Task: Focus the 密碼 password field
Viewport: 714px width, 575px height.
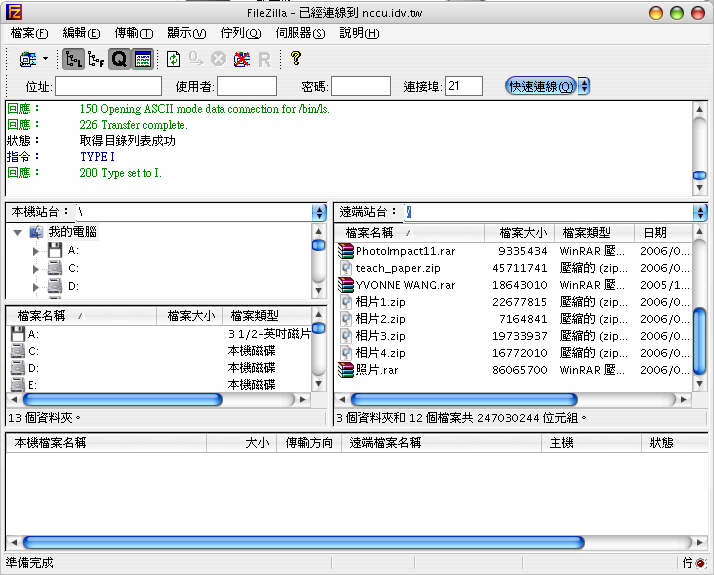Action: click(361, 86)
